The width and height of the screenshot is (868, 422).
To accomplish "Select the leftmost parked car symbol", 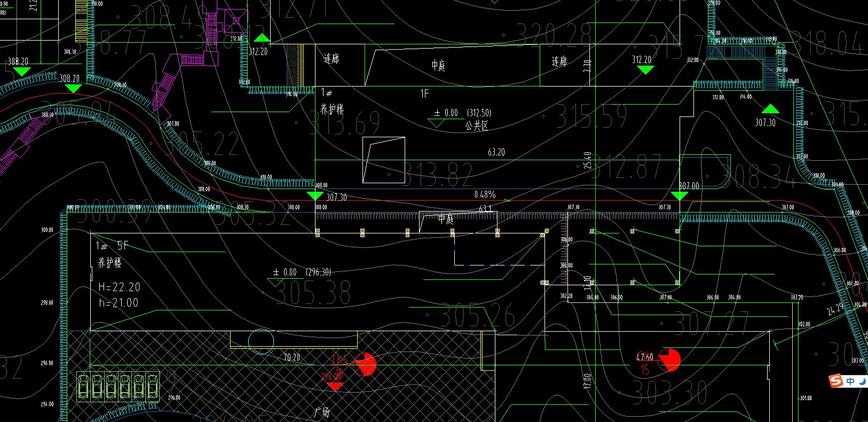I will pyautogui.click(x=84, y=386).
